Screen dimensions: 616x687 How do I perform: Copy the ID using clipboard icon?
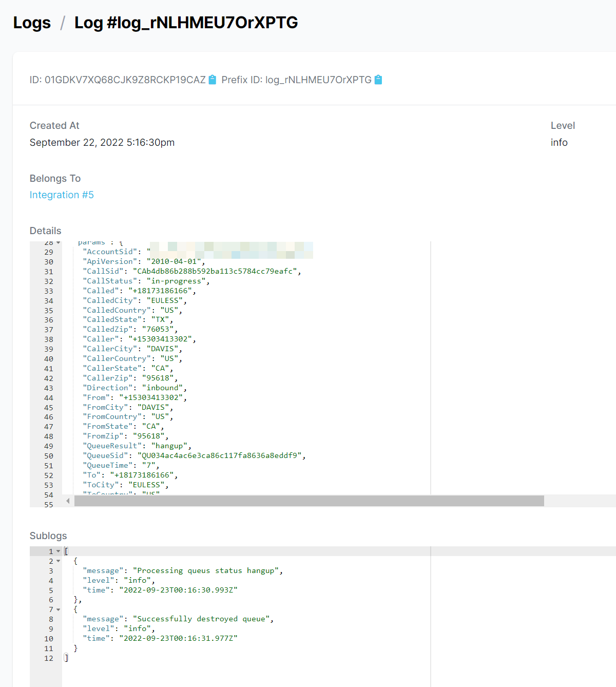click(x=213, y=80)
